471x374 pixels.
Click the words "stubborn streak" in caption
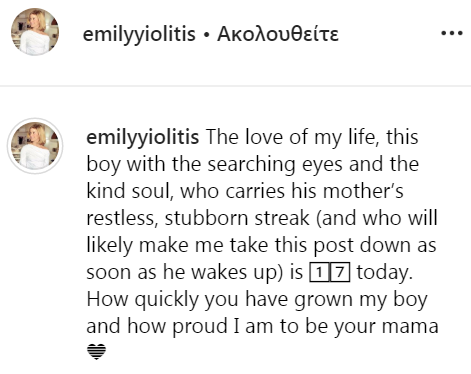tap(237, 218)
